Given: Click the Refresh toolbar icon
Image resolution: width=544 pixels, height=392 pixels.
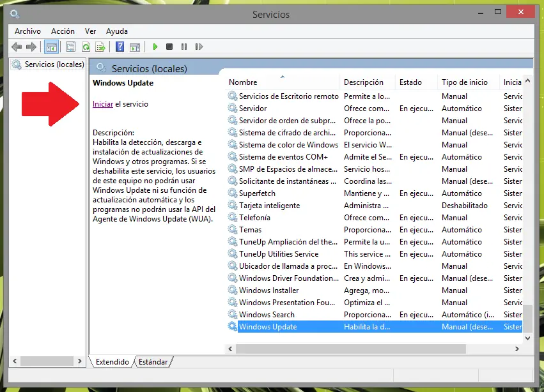Looking at the screenshot, I should [x=86, y=47].
